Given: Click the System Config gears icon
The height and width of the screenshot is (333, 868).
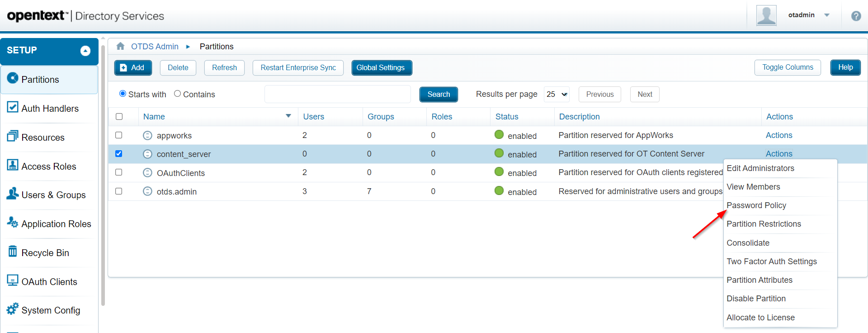Looking at the screenshot, I should (x=13, y=309).
